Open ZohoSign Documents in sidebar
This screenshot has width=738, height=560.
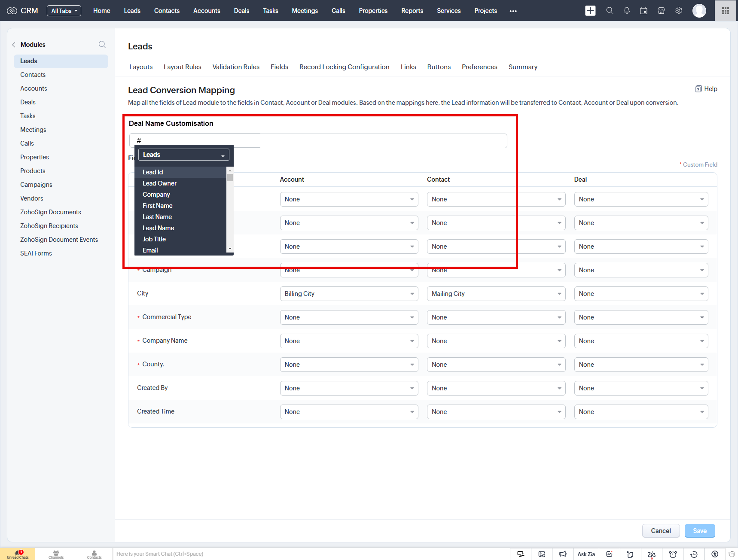(x=51, y=212)
